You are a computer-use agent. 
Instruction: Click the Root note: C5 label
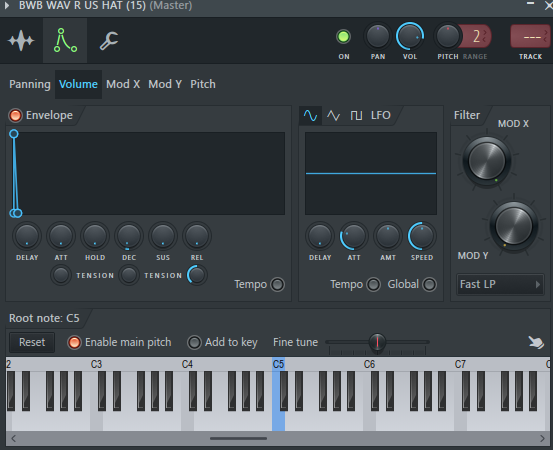44,318
